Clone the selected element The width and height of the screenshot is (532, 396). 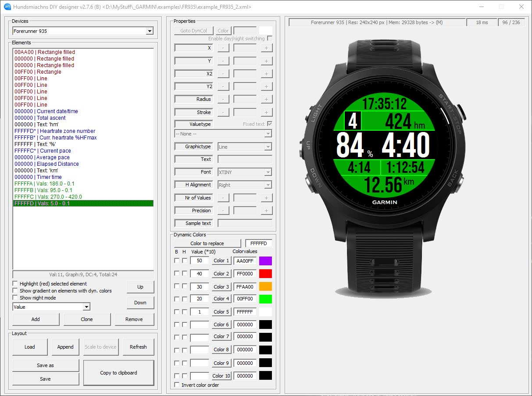[87, 319]
